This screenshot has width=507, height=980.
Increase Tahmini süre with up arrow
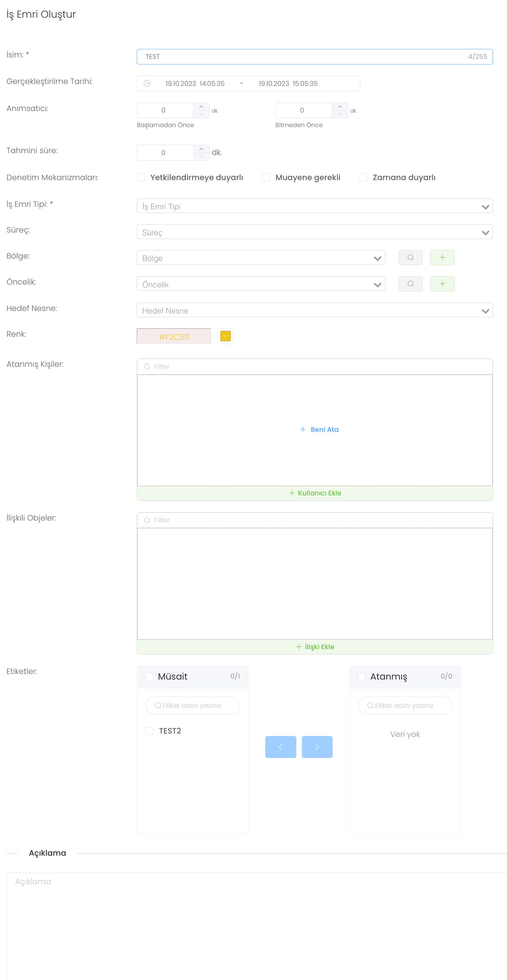201,149
